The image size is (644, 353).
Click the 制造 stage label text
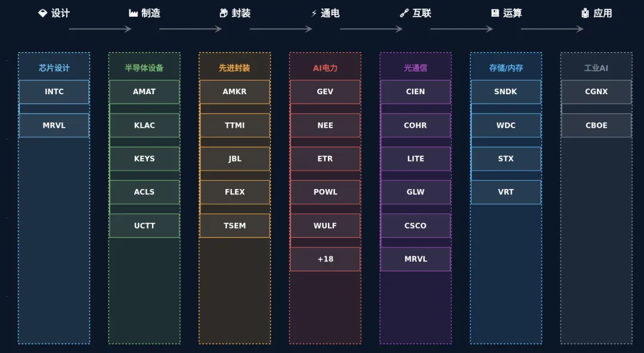click(151, 13)
